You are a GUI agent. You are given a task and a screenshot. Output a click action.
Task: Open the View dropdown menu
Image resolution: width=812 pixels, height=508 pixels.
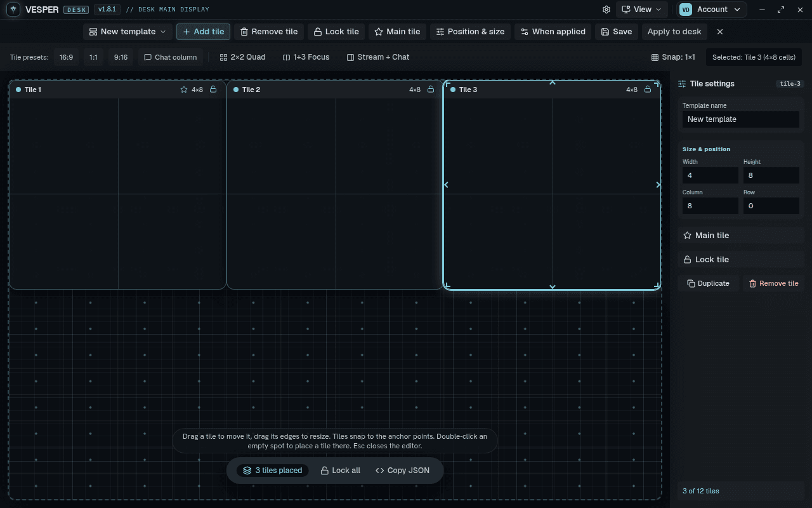tap(641, 10)
